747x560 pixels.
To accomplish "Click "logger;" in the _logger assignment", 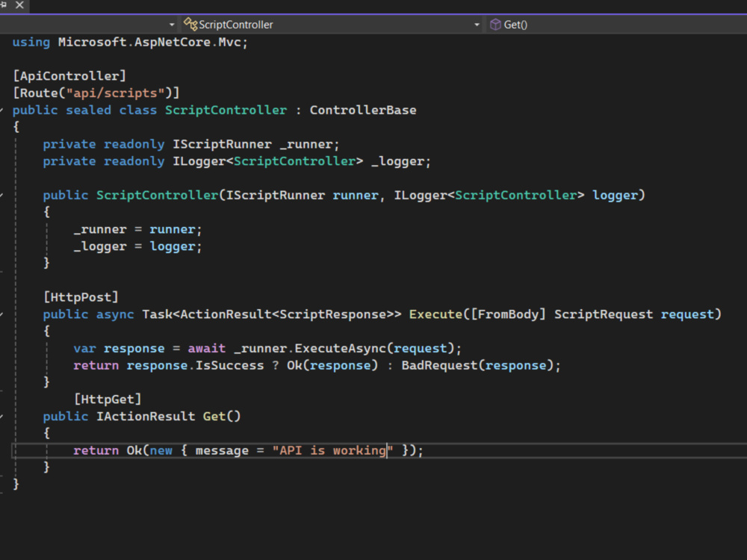I will coord(176,246).
